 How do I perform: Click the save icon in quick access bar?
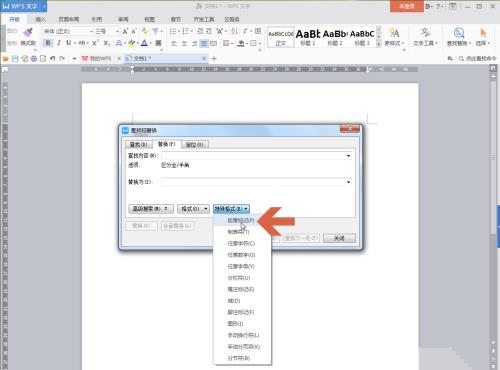coord(15,59)
